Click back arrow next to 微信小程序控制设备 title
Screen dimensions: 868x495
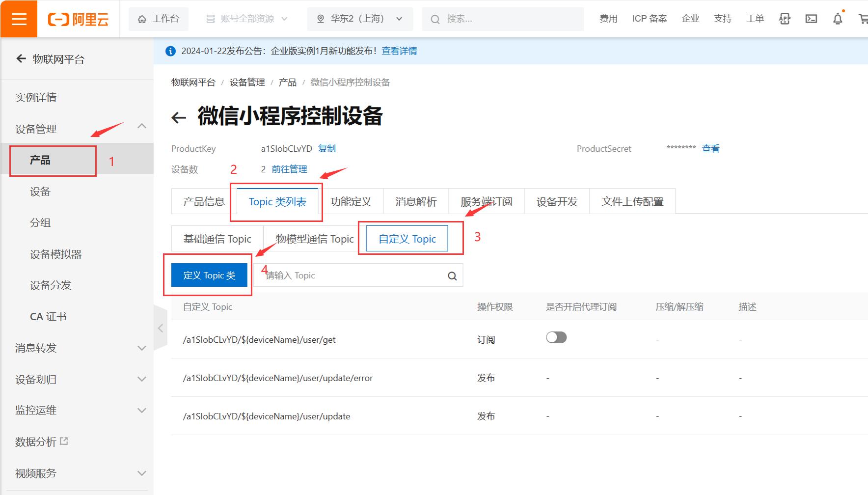pyautogui.click(x=179, y=117)
